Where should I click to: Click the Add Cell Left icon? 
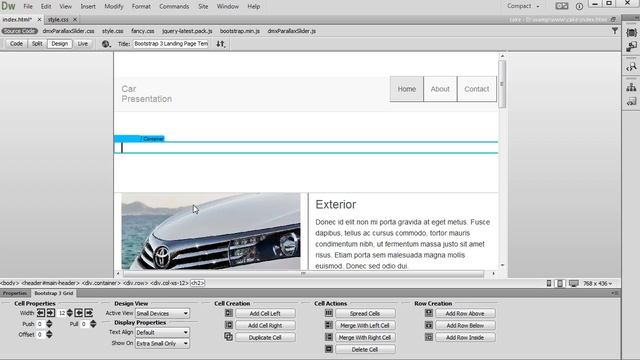pos(229,313)
